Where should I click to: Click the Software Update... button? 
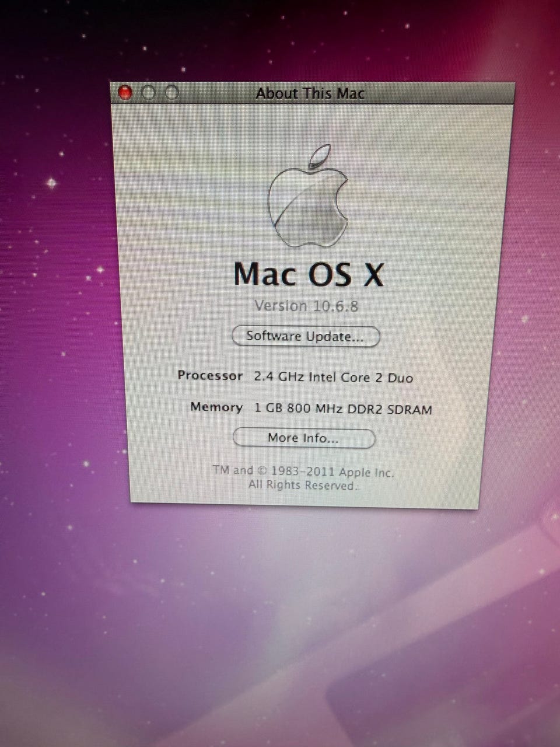[x=306, y=337]
